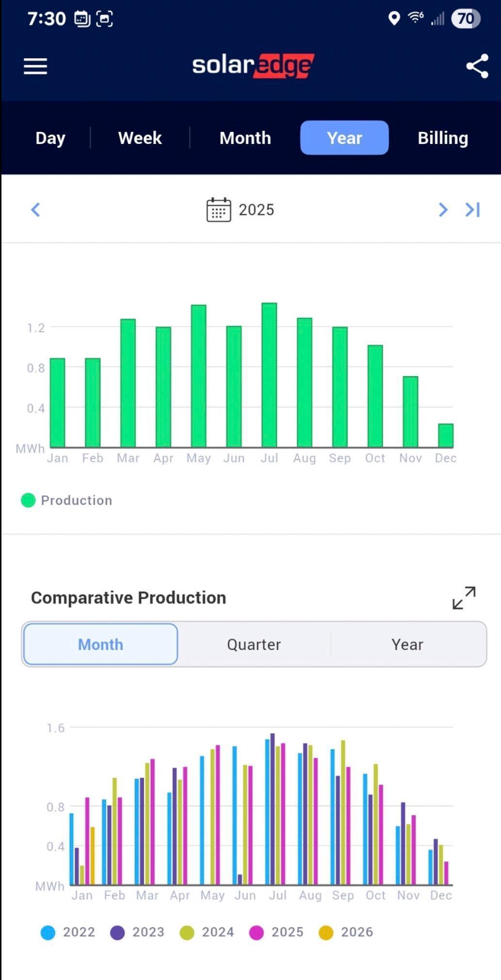
Task: Select Quarter comparison view
Action: 254,645
